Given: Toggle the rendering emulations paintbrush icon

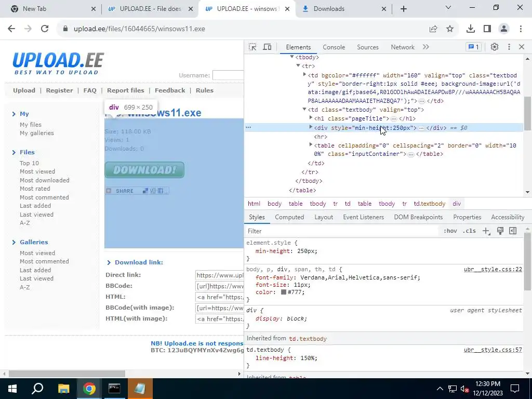Looking at the screenshot, I should click(500, 231).
